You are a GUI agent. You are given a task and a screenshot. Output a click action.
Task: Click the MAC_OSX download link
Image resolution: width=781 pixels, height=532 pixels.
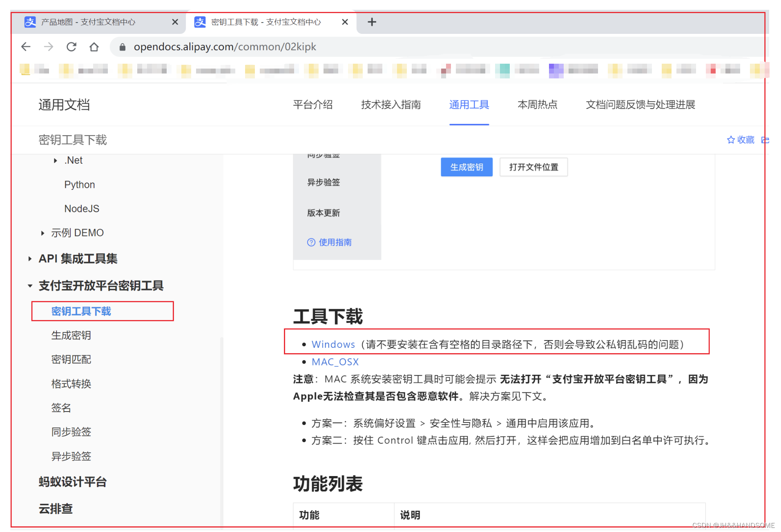point(335,362)
